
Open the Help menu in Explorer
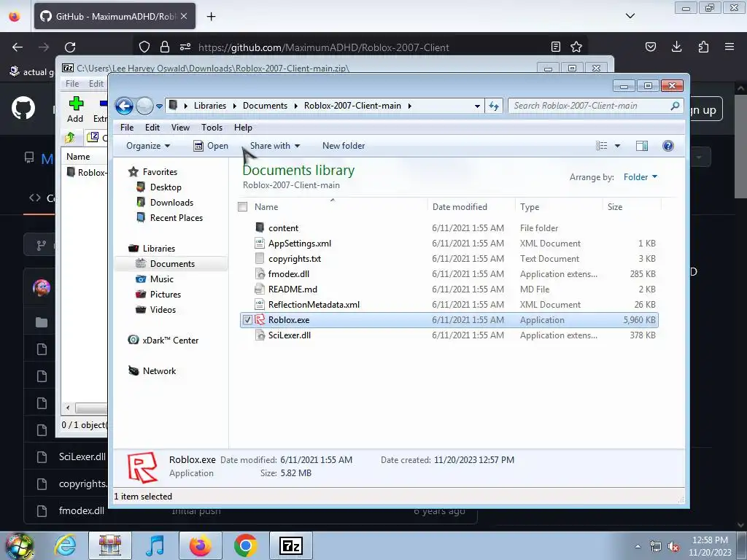[x=243, y=128]
